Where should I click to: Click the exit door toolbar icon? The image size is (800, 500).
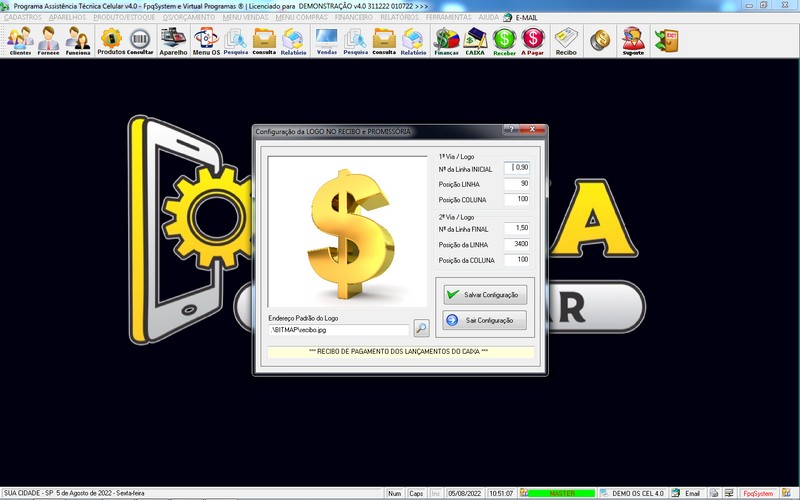point(667,40)
